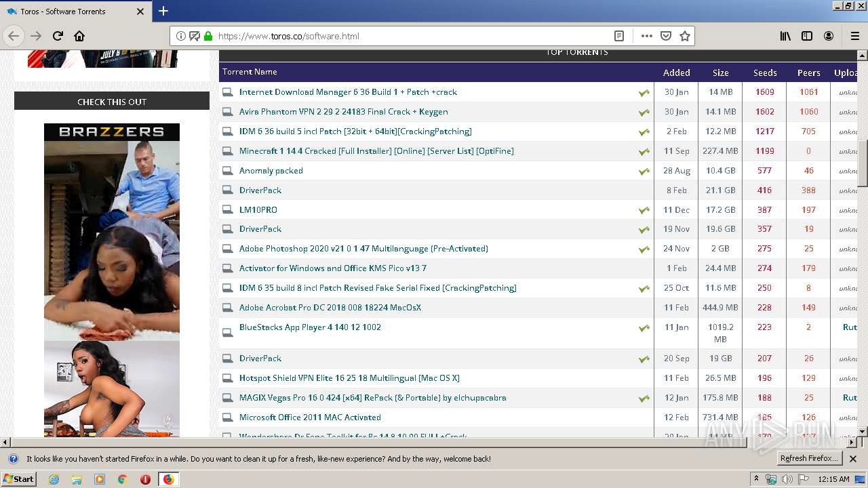Click the horizontal scrollbar right arrow
The image size is (868, 488).
point(852,442)
